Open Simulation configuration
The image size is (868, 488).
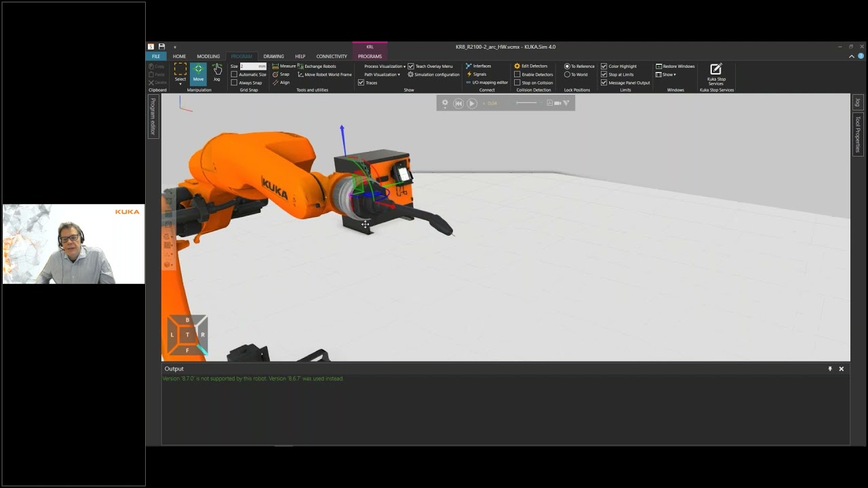coord(433,75)
